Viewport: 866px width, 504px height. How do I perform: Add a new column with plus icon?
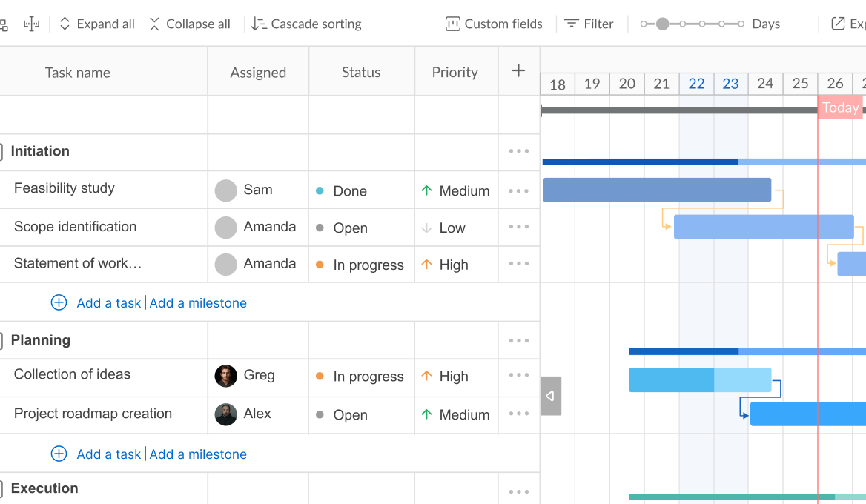(x=518, y=70)
